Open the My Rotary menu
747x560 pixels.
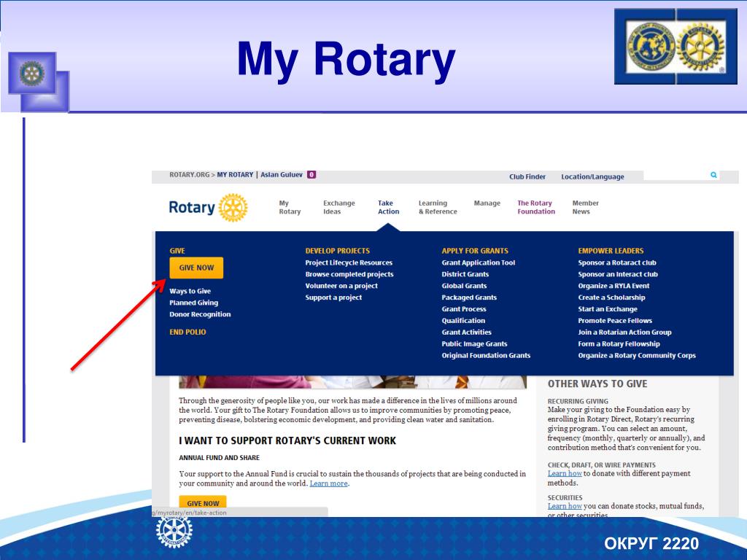click(x=290, y=207)
